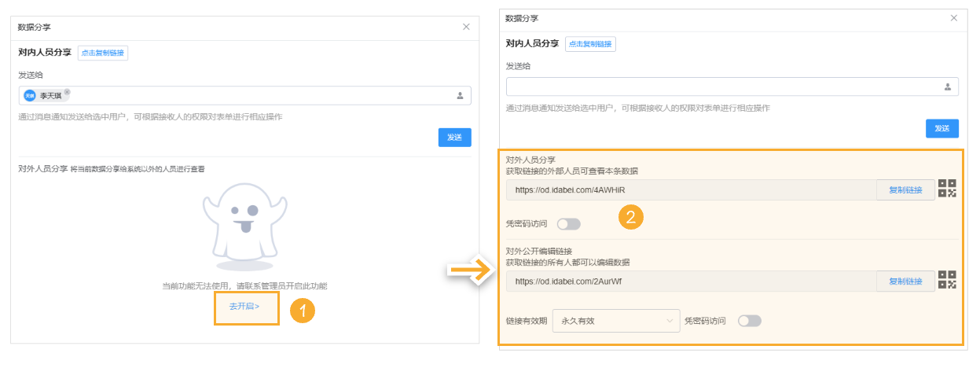Toggle 凭密码访问 beside 链接有效期
The width and height of the screenshot is (980, 379).
coord(749,321)
